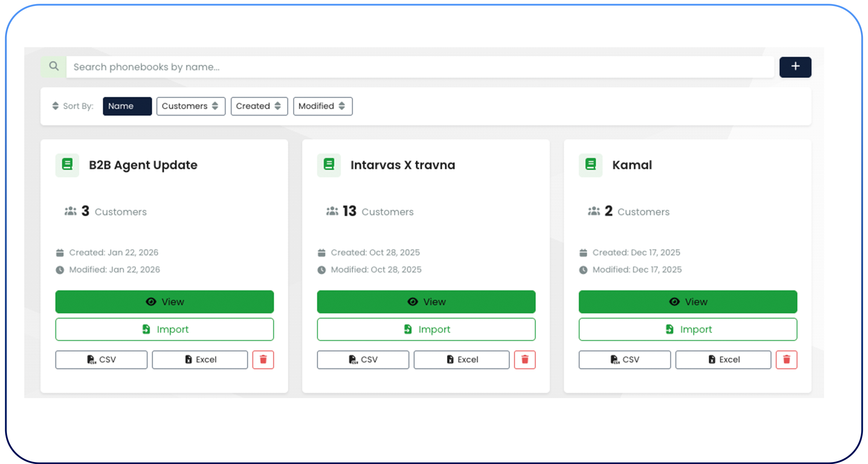The image size is (868, 464).
Task: Import contacts into Intarvas X travna
Action: (426, 329)
